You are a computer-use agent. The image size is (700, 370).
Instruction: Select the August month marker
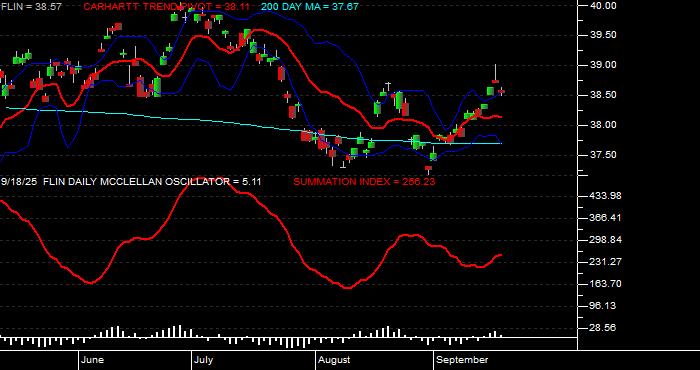click(334, 360)
